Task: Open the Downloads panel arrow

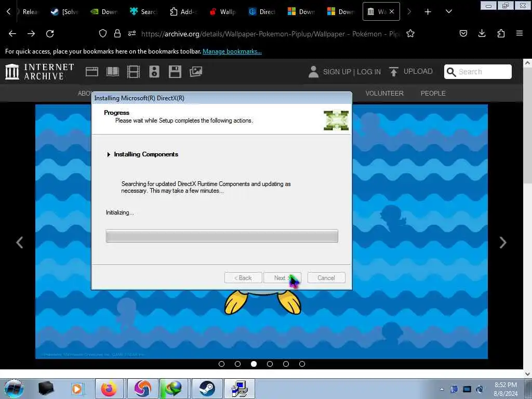Action: tap(482, 33)
